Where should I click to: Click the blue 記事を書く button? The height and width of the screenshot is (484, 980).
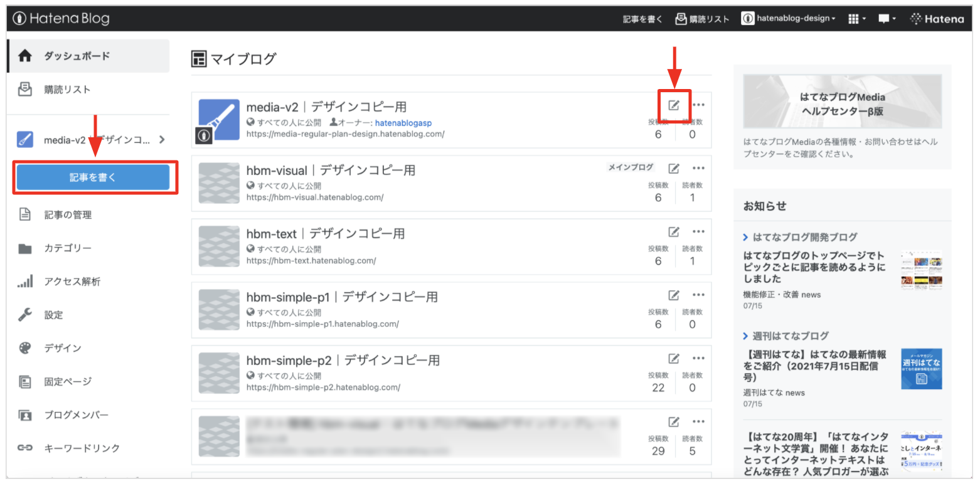click(93, 177)
